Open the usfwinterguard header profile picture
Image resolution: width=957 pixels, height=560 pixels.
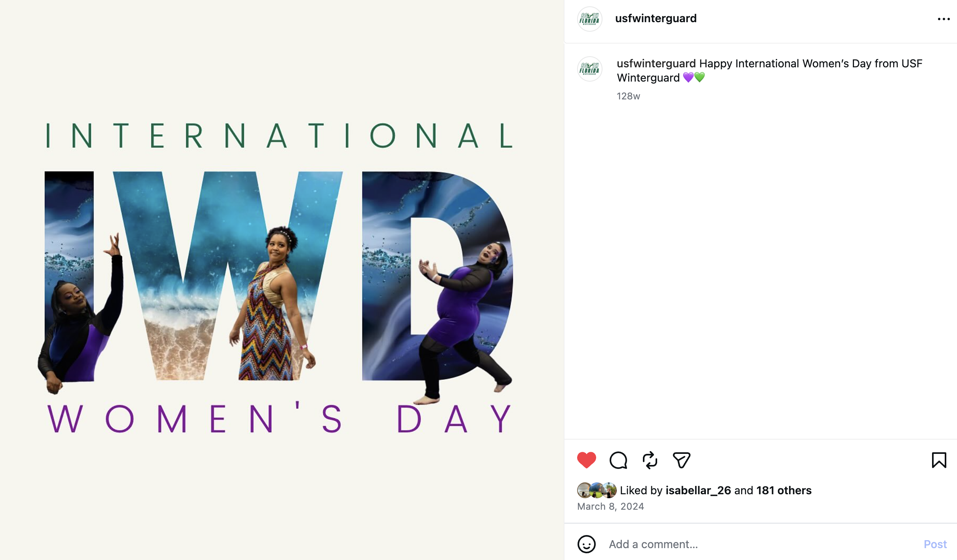pyautogui.click(x=590, y=19)
